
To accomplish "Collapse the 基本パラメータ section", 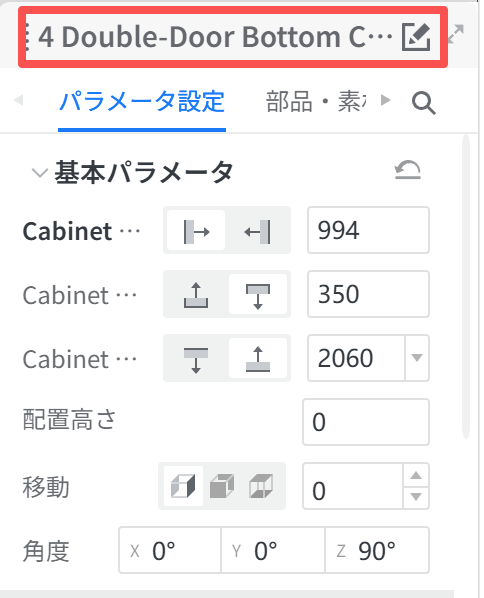I will tap(40, 173).
